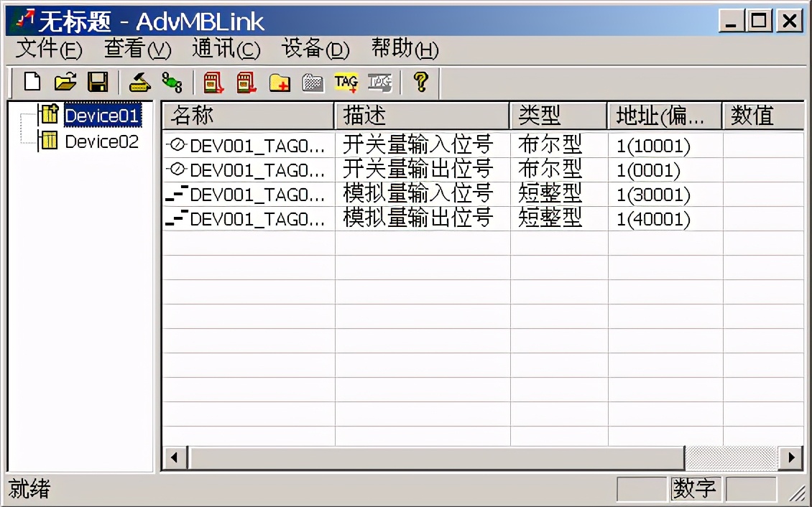
Task: Click the yellow add group folder icon
Action: coord(280,83)
